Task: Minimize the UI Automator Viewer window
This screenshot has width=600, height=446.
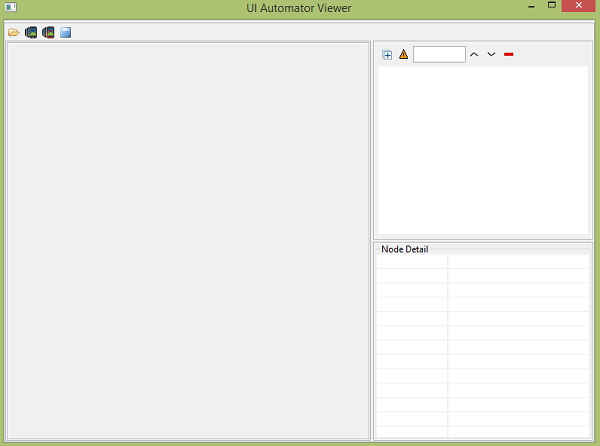Action: [x=531, y=6]
